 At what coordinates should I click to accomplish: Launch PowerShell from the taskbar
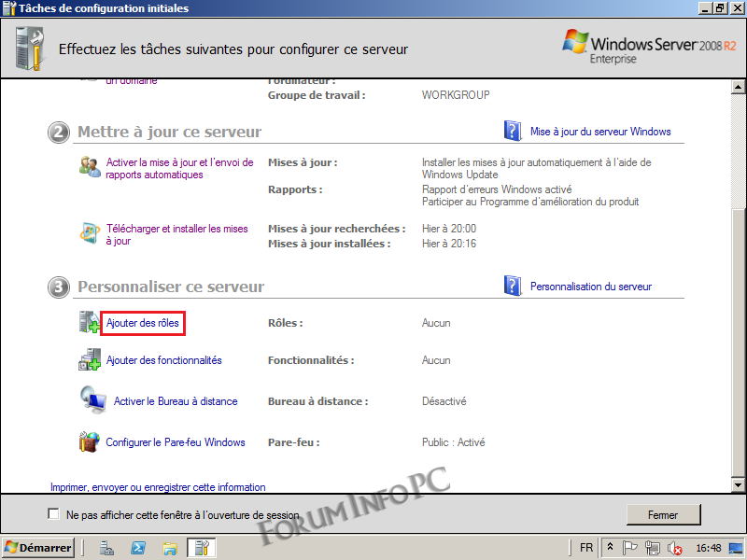click(138, 548)
